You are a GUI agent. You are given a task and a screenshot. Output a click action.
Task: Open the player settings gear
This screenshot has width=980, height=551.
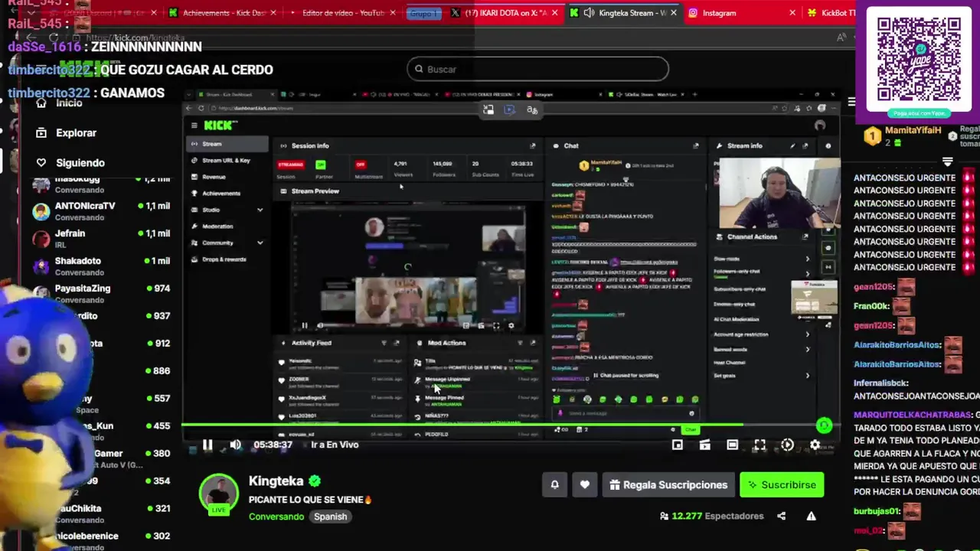coord(815,445)
